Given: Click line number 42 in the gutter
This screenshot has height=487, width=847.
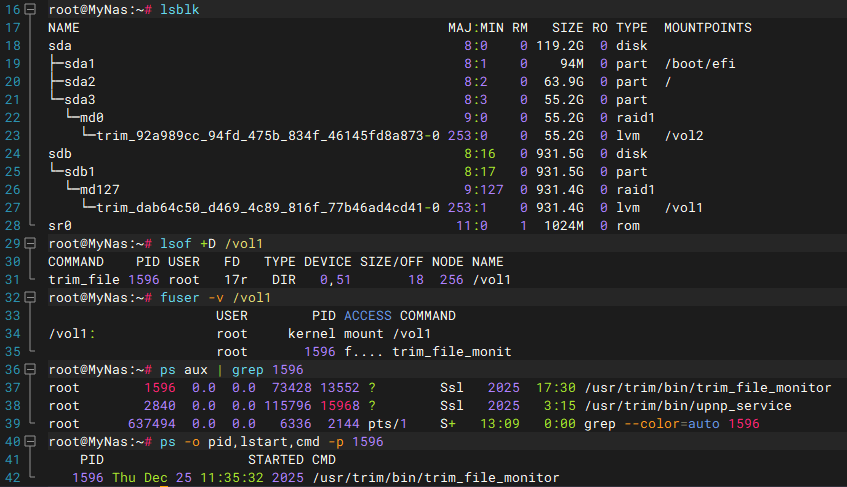Looking at the screenshot, I should [12, 478].
